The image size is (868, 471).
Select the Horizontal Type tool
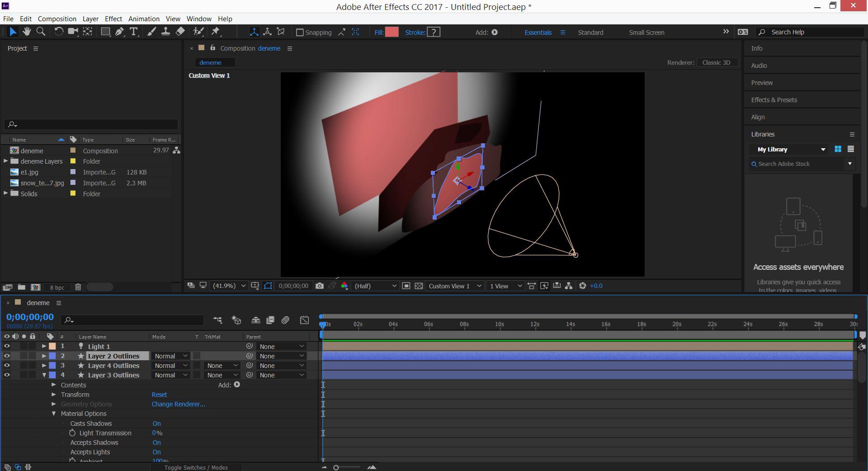[x=134, y=32]
